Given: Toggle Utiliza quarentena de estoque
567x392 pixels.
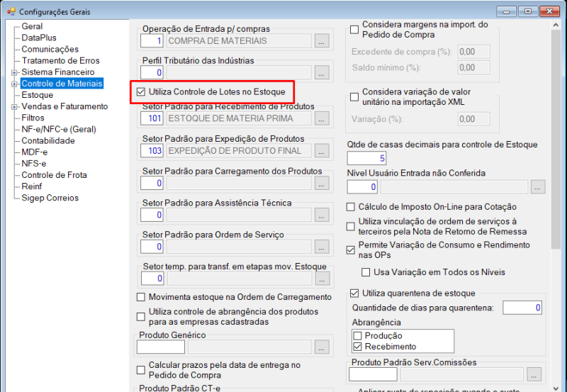Looking at the screenshot, I should tap(354, 293).
